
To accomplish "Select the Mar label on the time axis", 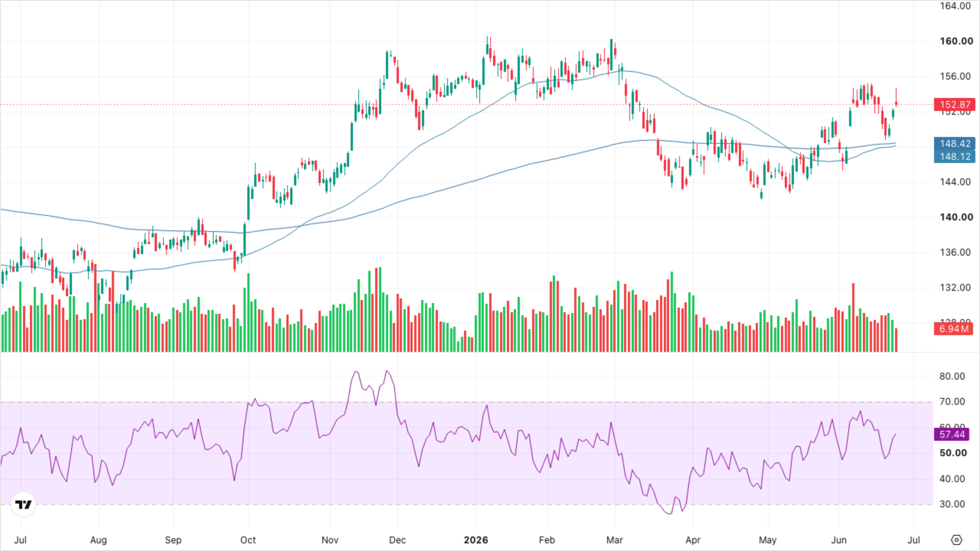I will coord(614,540).
